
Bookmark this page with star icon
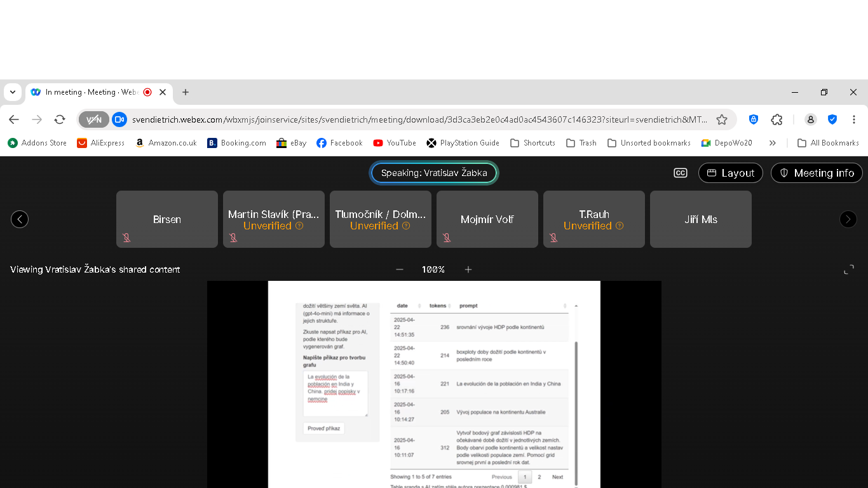pyautogui.click(x=722, y=119)
